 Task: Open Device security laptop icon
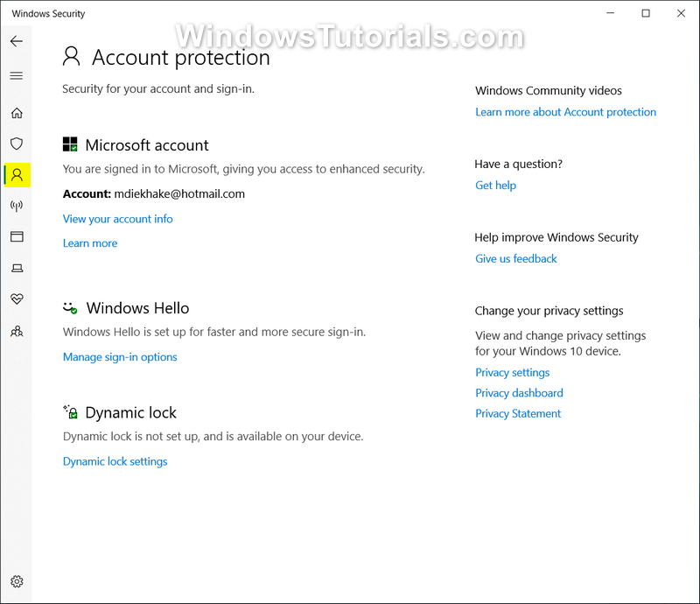coord(17,268)
